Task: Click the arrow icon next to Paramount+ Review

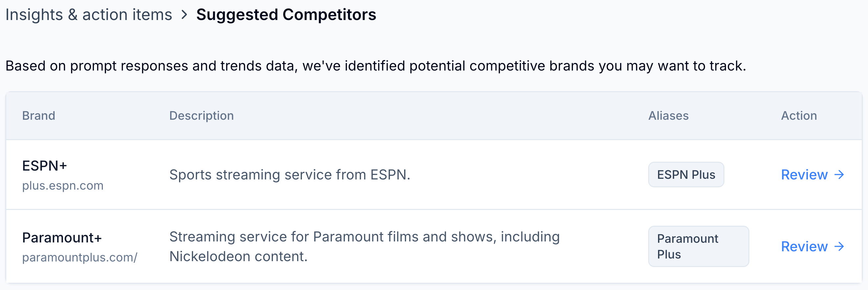Action: click(x=839, y=247)
